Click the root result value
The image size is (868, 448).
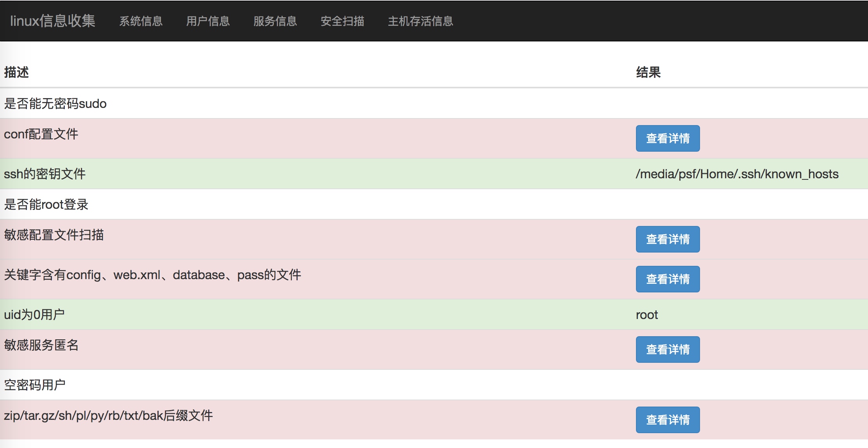tap(647, 315)
